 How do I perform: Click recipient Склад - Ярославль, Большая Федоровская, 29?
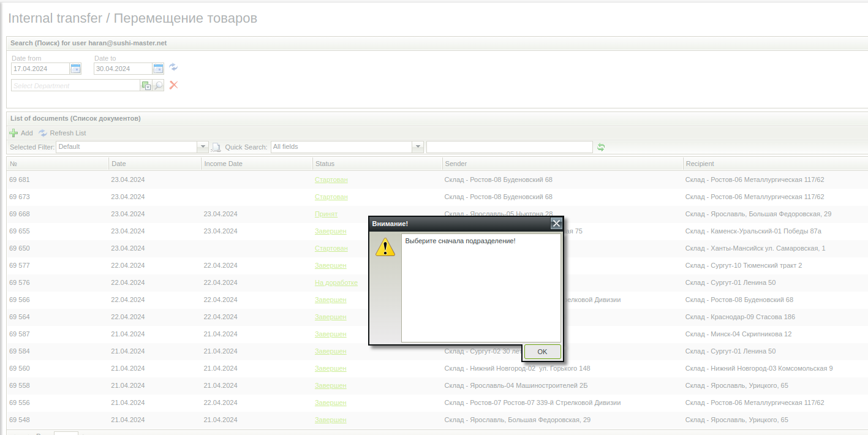(758, 214)
